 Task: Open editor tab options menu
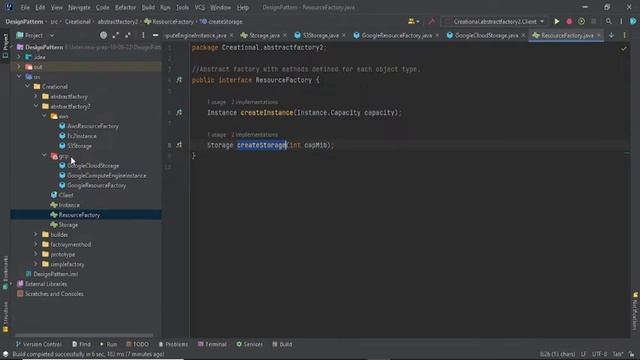click(624, 36)
